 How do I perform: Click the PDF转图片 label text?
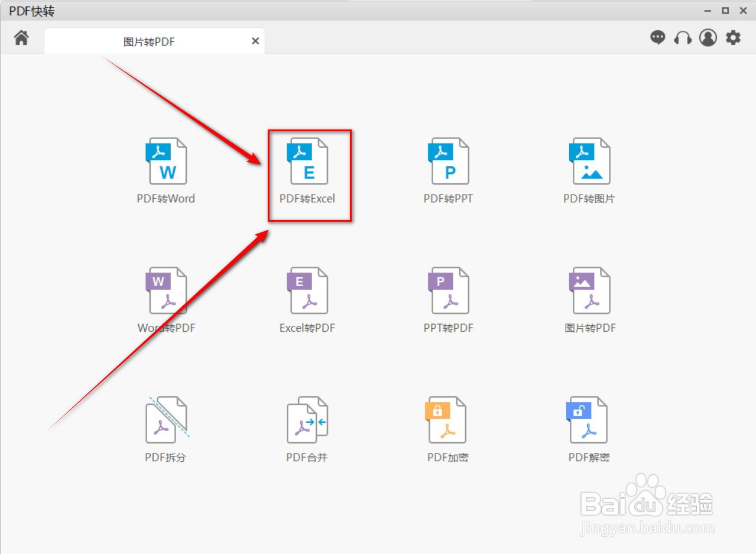point(589,199)
